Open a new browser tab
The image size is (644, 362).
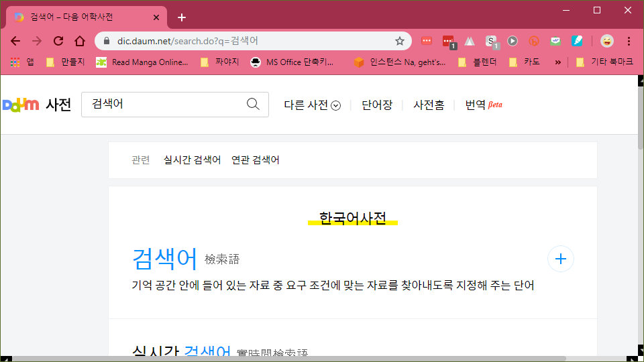pyautogui.click(x=181, y=17)
